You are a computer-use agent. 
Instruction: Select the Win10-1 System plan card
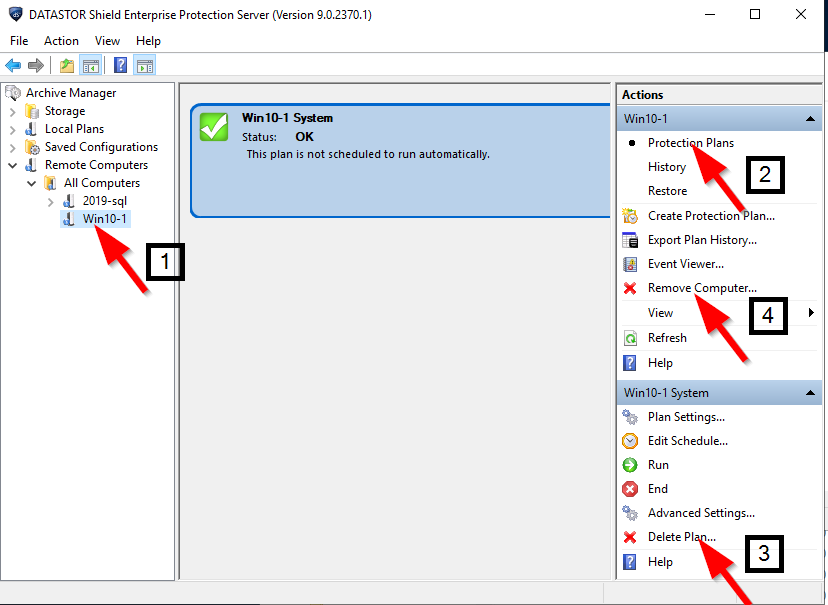coord(400,160)
